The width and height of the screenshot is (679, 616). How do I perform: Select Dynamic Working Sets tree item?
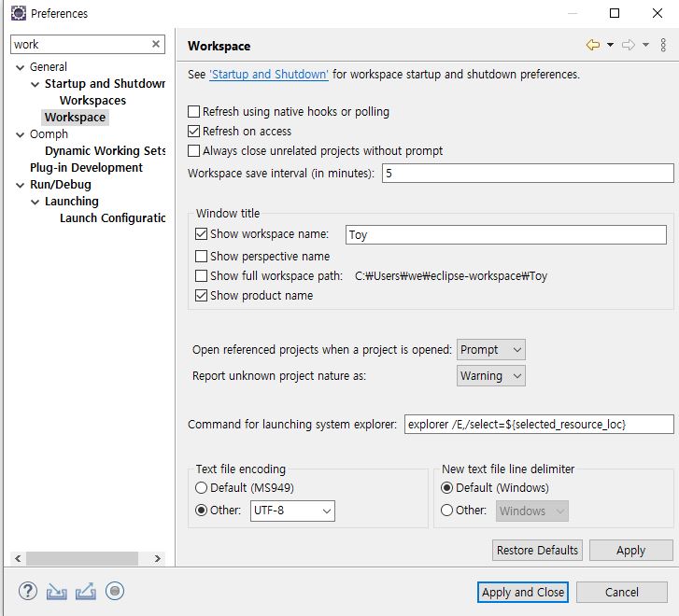(x=106, y=150)
